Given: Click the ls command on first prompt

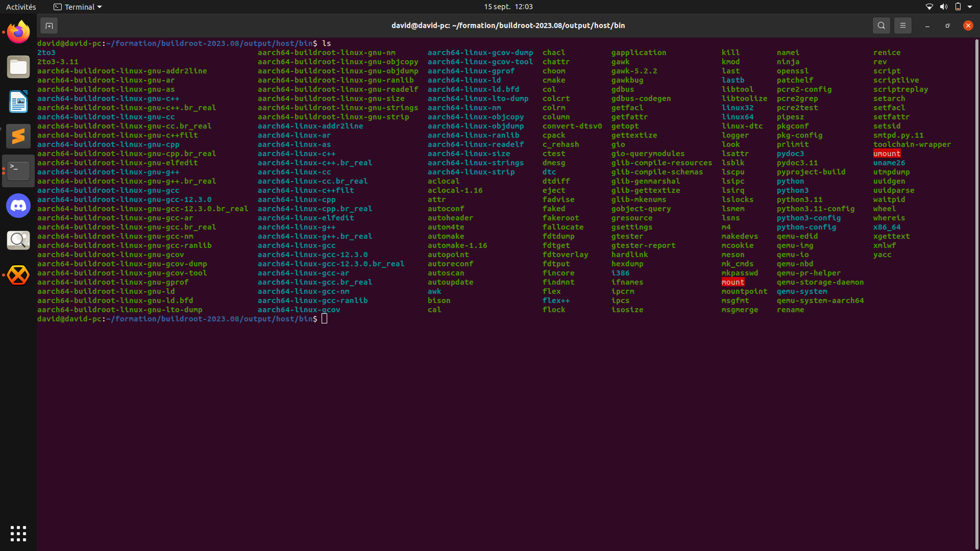Looking at the screenshot, I should [x=327, y=43].
